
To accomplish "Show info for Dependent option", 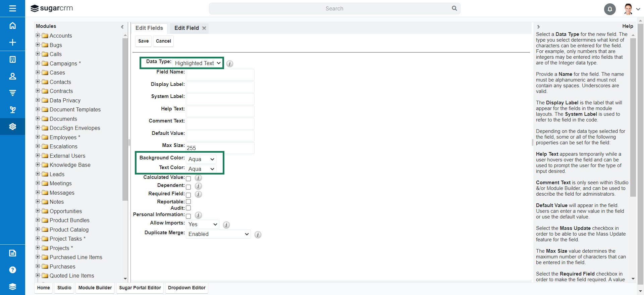I will (198, 186).
